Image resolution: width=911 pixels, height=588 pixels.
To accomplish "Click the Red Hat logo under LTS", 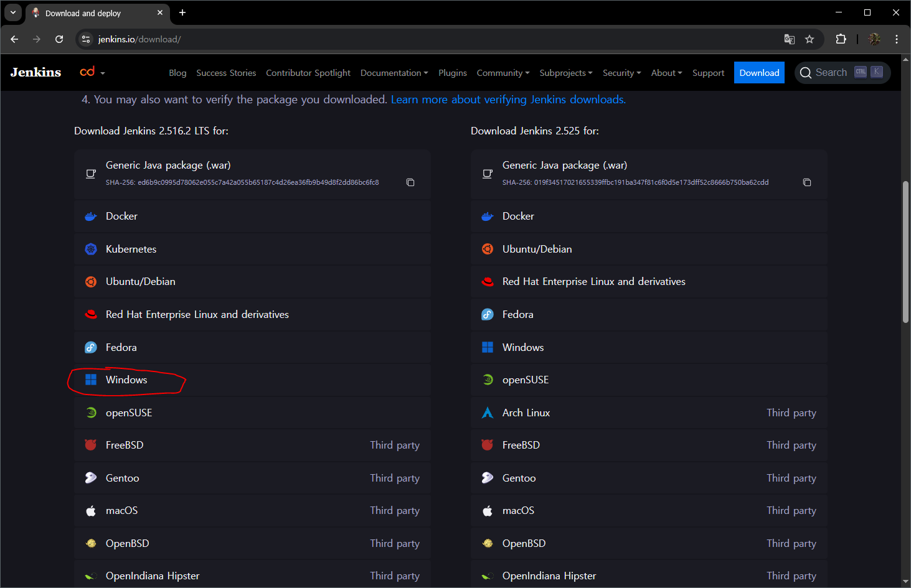I will 91,314.
